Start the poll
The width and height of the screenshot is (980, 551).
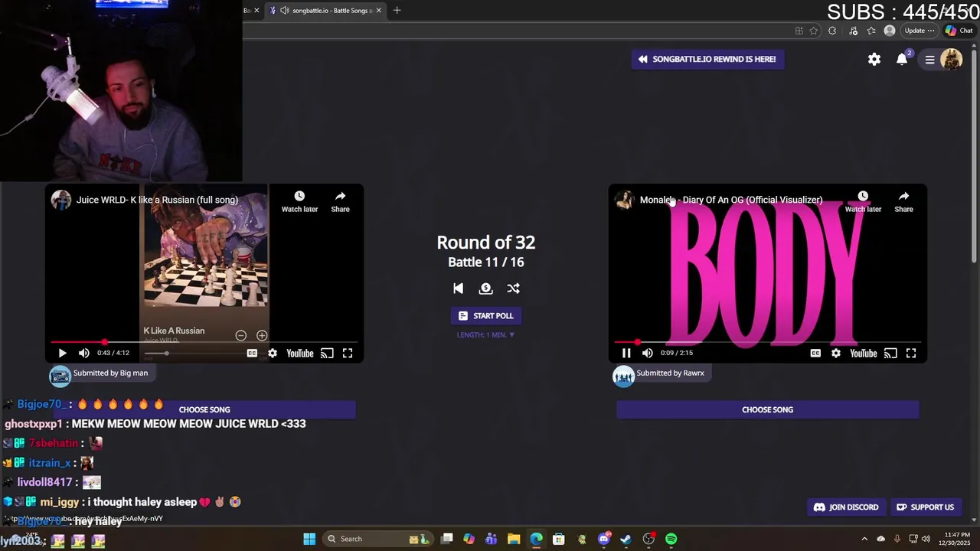485,316
